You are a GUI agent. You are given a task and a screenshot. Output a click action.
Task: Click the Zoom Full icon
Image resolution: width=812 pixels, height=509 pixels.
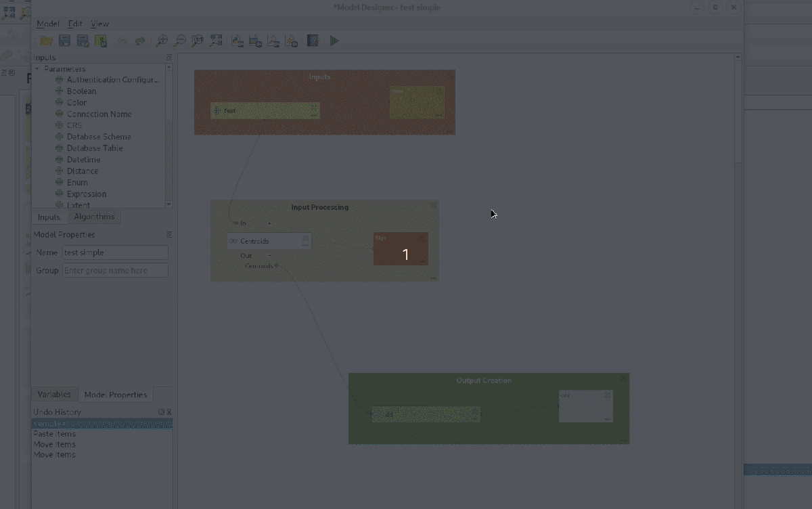215,41
